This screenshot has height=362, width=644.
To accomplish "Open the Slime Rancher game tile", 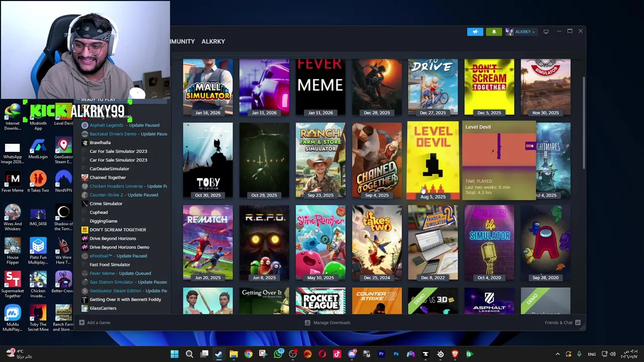I will click(x=320, y=243).
